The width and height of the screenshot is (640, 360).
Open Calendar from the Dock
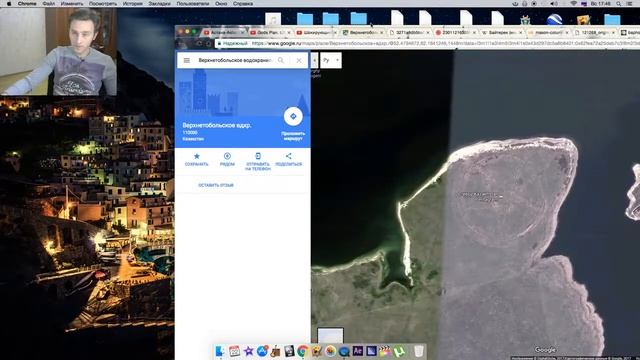(x=234, y=351)
